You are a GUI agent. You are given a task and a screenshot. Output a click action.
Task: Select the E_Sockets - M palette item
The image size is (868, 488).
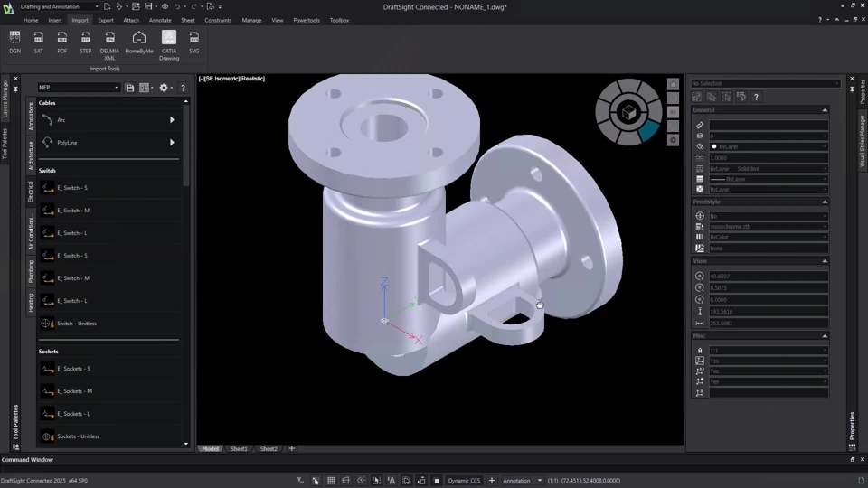pyautogui.click(x=74, y=391)
